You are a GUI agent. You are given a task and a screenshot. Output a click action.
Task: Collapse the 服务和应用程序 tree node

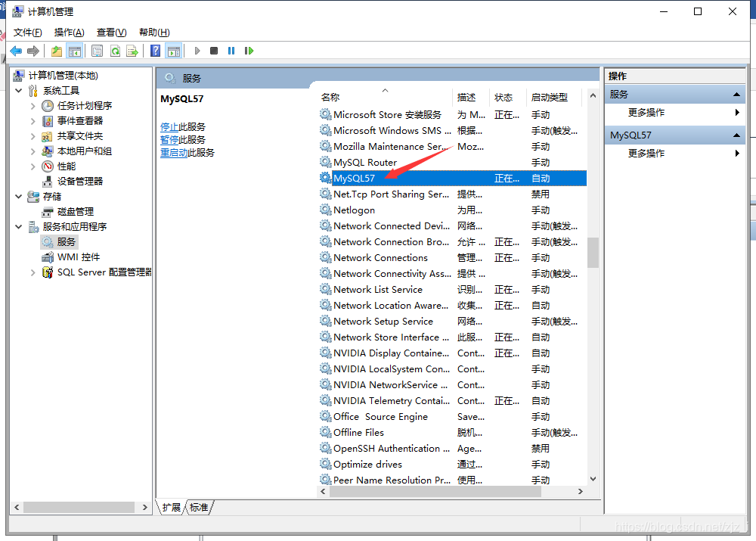(x=18, y=227)
